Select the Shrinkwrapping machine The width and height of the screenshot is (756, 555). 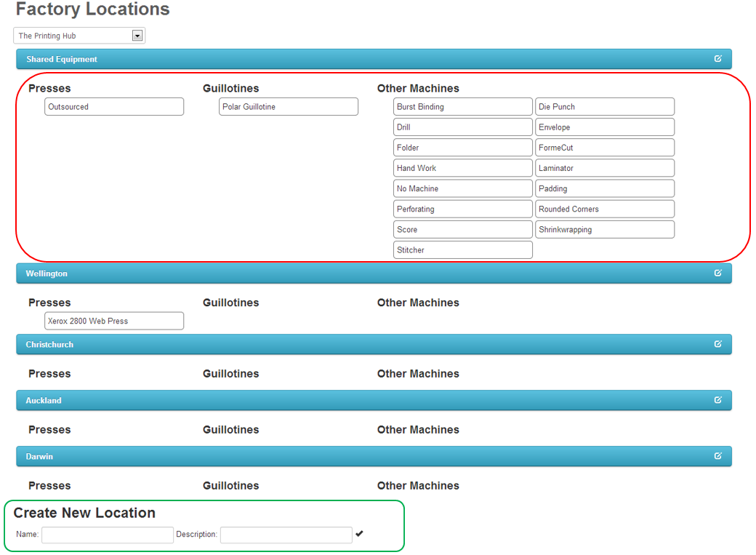605,230
